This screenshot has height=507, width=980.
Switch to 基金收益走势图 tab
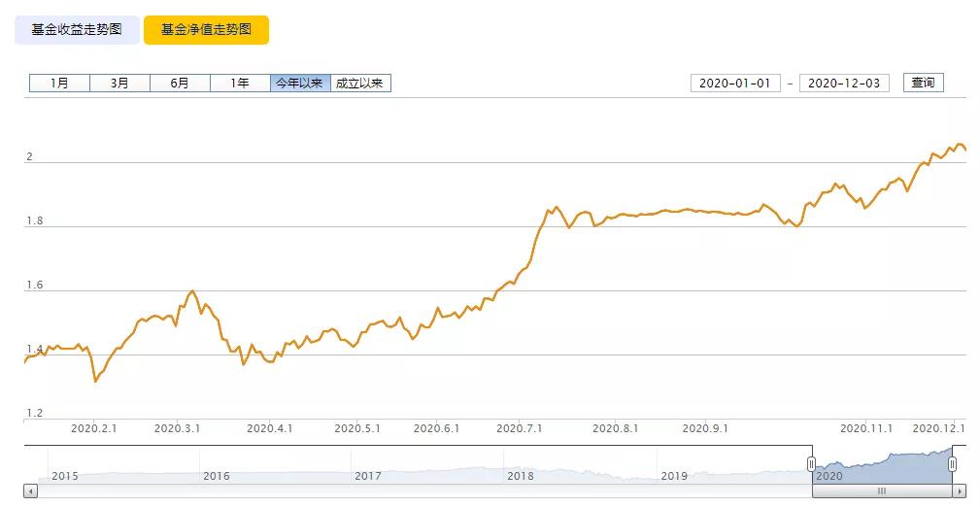coord(78,29)
